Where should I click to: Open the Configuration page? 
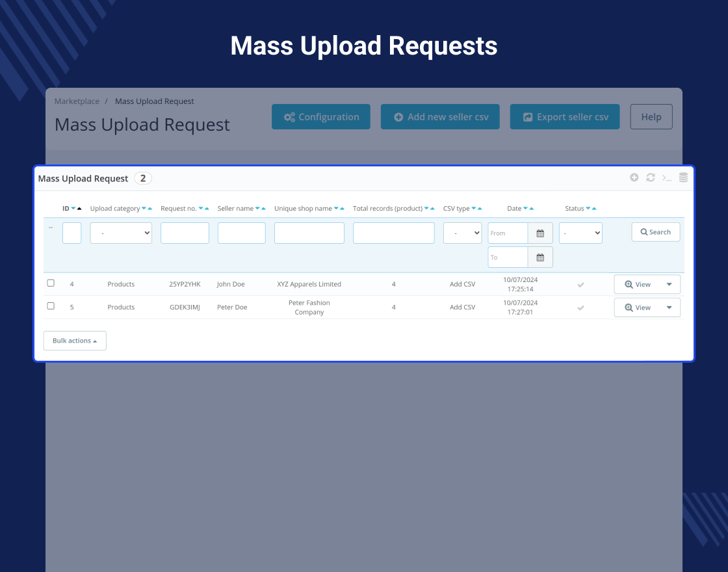click(321, 117)
